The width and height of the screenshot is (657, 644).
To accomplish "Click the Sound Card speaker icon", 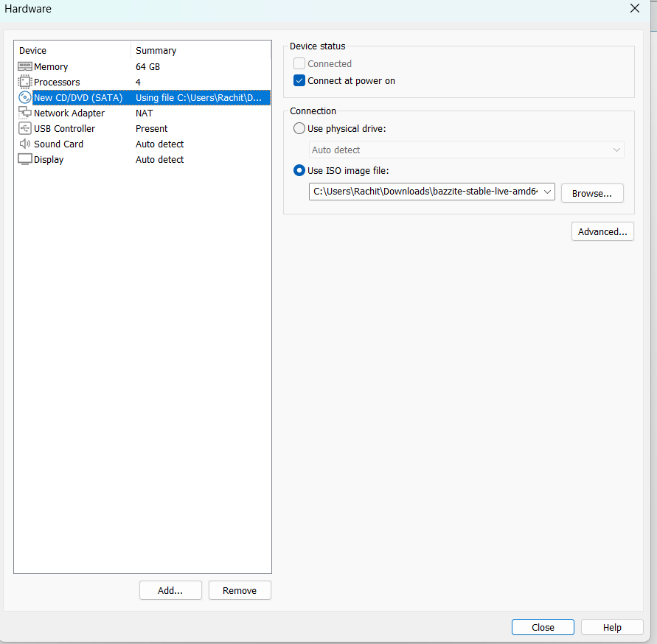I will pyautogui.click(x=25, y=144).
